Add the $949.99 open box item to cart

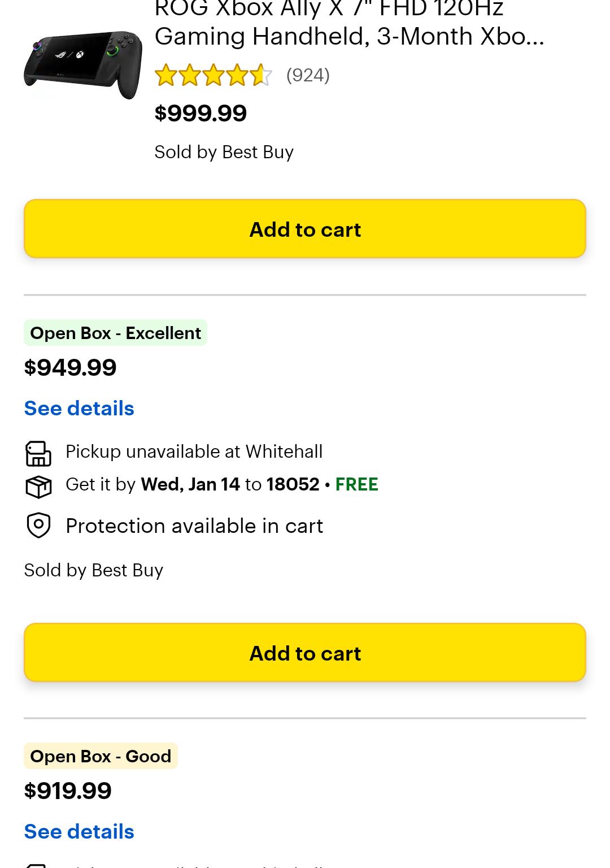[305, 653]
